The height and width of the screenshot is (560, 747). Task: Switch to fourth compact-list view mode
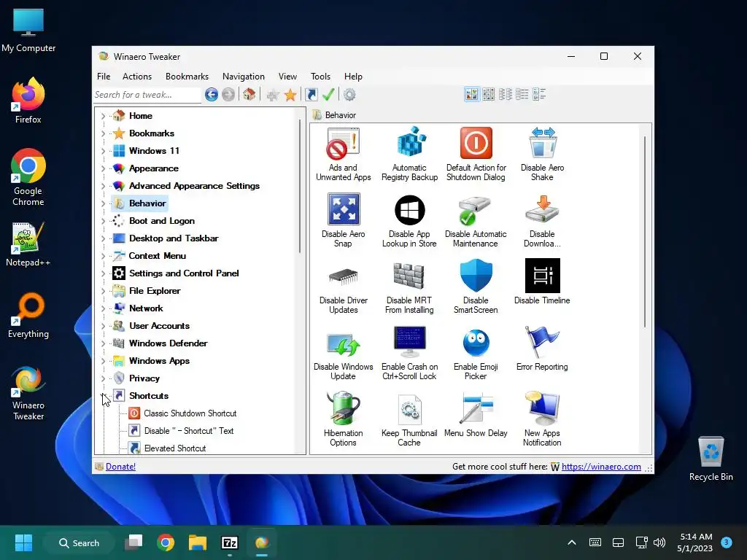point(522,94)
